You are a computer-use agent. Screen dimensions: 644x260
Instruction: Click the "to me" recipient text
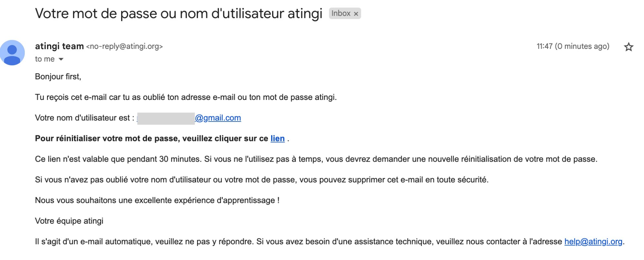coord(45,59)
